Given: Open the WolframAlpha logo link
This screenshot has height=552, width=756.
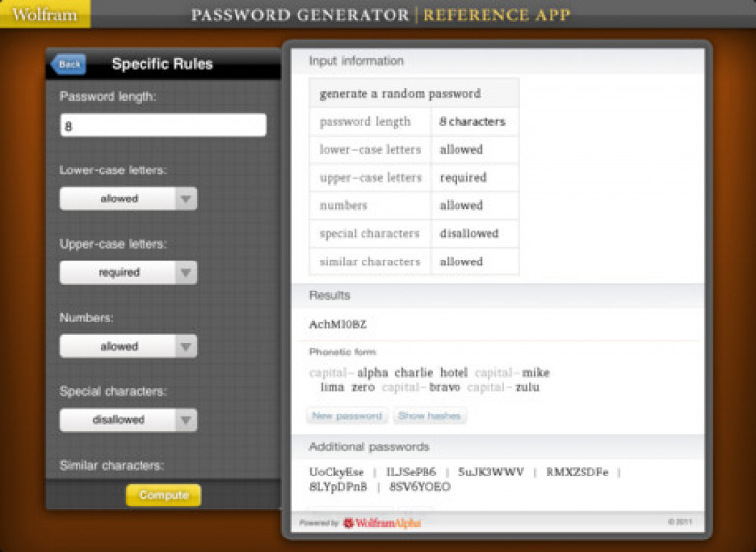Looking at the screenshot, I should pyautogui.click(x=382, y=523).
